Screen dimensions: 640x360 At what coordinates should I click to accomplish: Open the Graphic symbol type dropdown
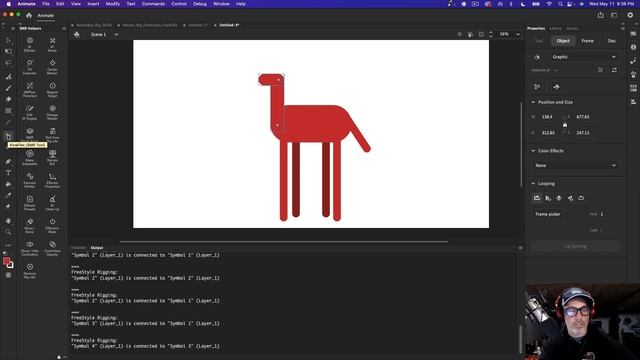click(x=583, y=57)
